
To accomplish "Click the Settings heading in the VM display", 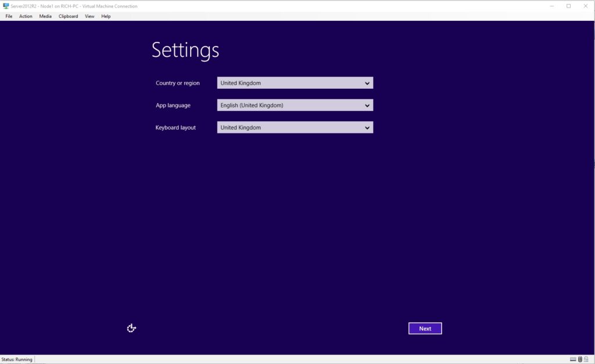I will [185, 51].
